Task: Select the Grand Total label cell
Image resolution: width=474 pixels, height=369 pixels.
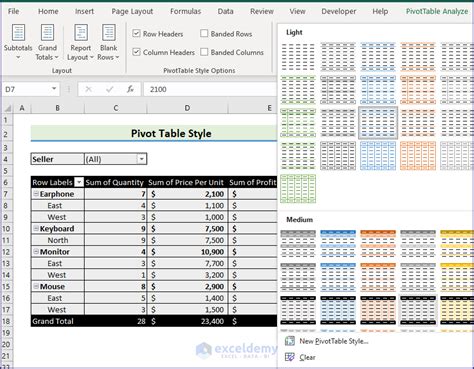Action: pos(57,321)
